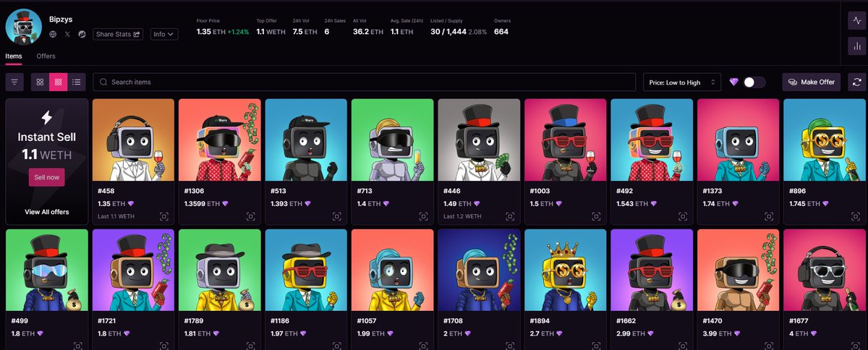Open the #1789 yellow suit robot thumbnail
Screen dimensions: 868x350
point(220,270)
